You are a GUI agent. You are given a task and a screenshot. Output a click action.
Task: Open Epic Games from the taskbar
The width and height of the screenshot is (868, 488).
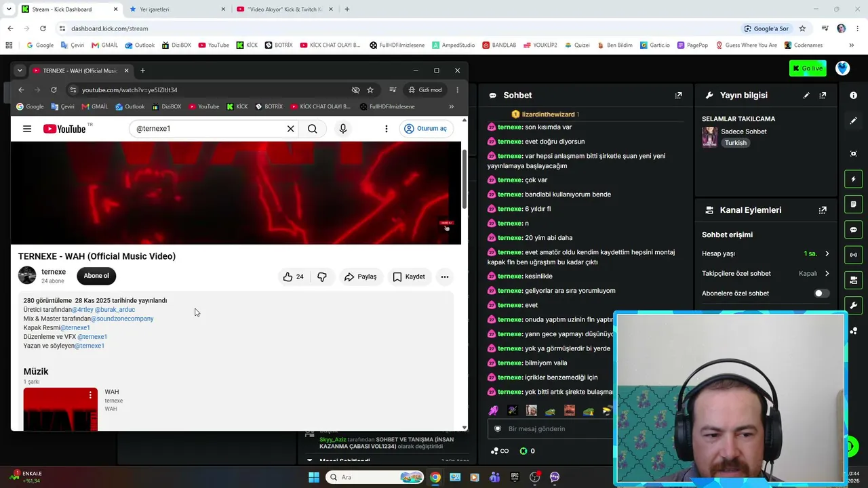[x=515, y=477]
